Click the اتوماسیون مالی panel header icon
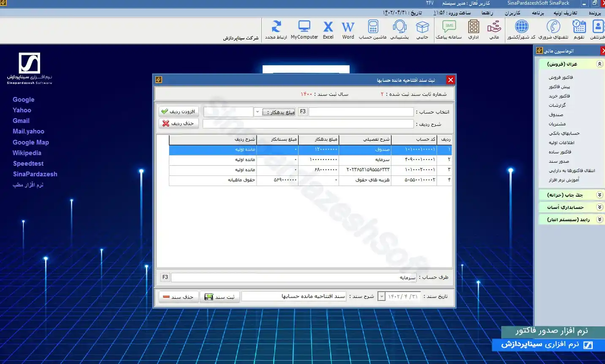This screenshot has width=605, height=364. click(x=539, y=51)
